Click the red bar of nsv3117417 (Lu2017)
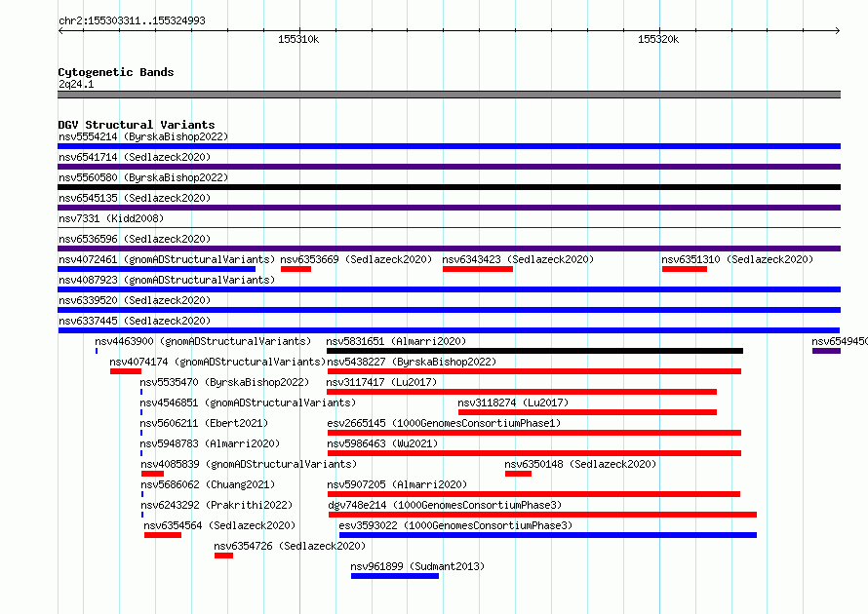 (x=522, y=392)
